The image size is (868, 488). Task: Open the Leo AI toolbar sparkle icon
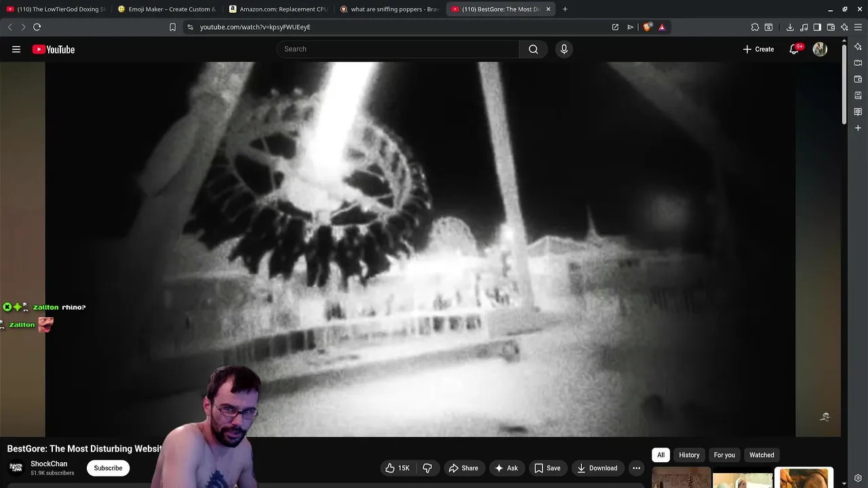click(x=844, y=27)
